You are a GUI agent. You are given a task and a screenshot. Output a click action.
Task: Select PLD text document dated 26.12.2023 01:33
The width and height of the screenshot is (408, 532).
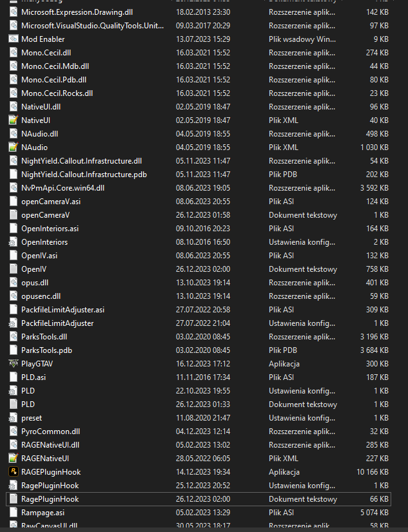click(x=28, y=404)
